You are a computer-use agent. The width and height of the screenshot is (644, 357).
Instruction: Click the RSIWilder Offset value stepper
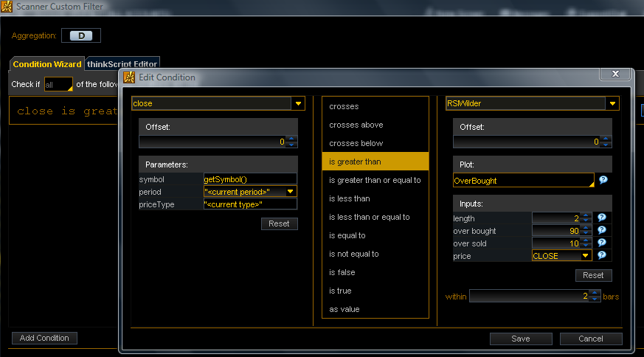(606, 142)
